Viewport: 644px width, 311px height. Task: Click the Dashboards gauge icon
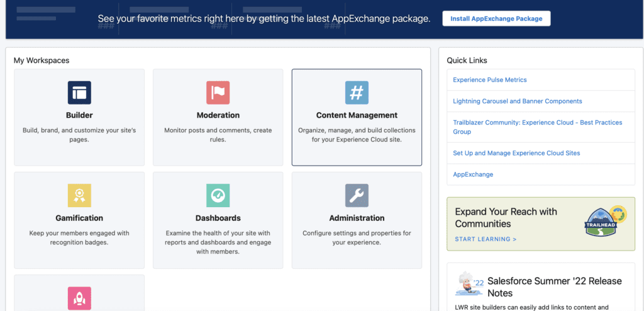coord(218,195)
